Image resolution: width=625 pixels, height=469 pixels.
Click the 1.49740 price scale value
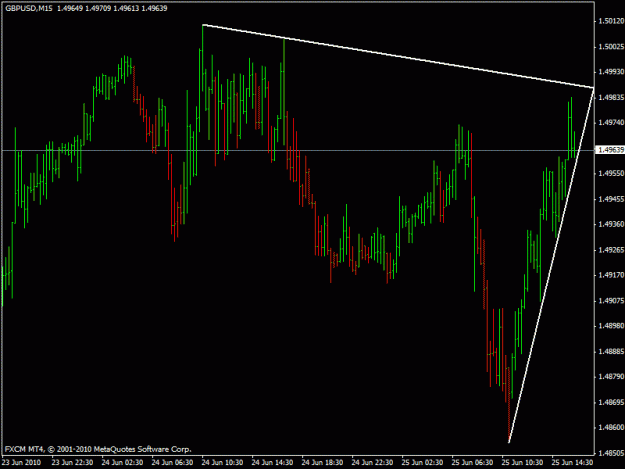coord(611,123)
